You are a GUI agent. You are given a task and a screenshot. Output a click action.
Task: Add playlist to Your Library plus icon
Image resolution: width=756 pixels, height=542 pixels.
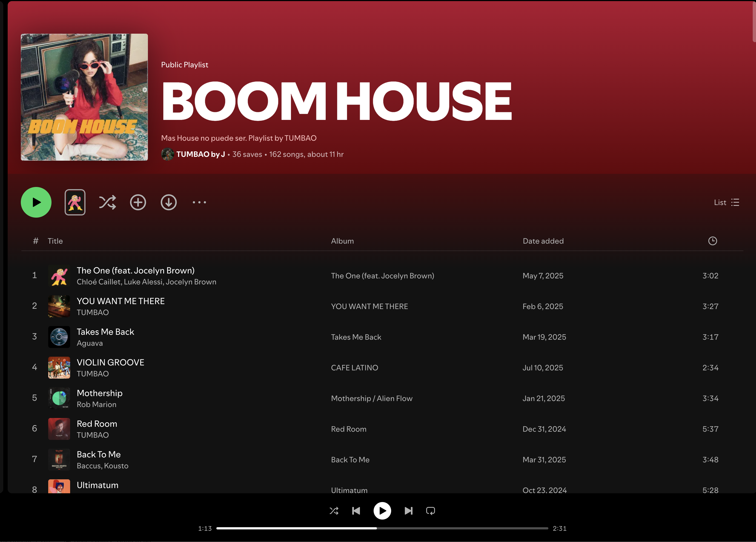click(x=138, y=202)
